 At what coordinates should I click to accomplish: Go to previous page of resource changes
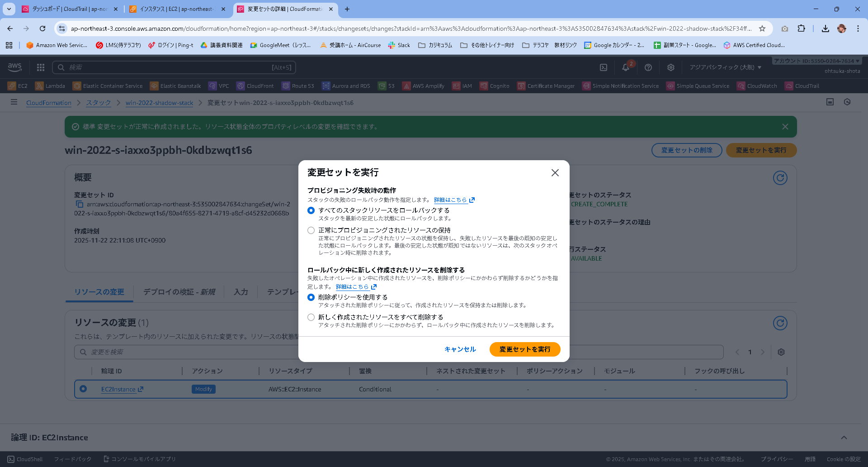pos(737,352)
